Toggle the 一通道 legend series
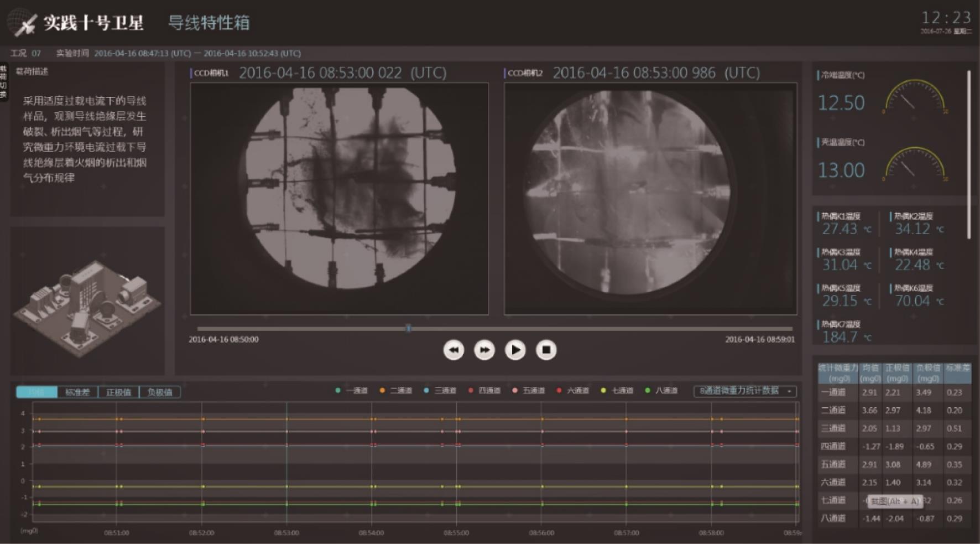The width and height of the screenshot is (980, 544). coord(352,391)
